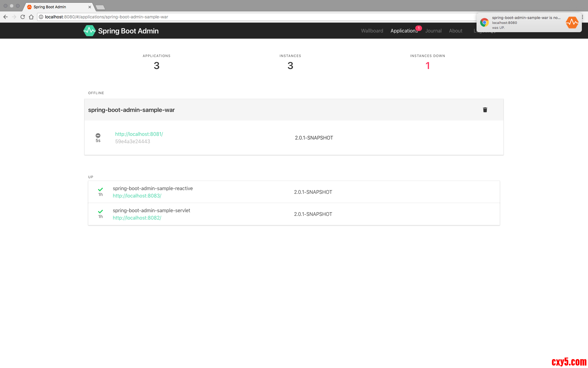Viewport: 588px width, 368px height.
Task: Open the http://localhost:8081/ link
Action: click(139, 134)
